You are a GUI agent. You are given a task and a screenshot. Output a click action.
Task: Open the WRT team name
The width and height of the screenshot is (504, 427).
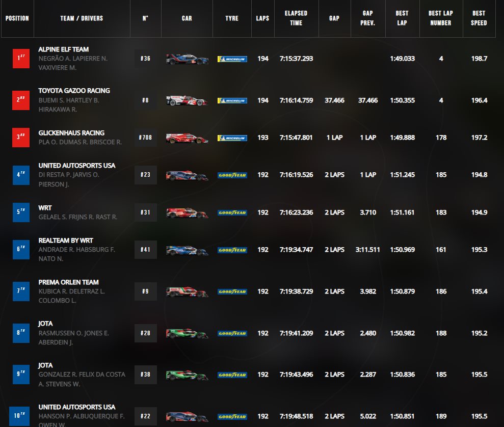click(45, 208)
